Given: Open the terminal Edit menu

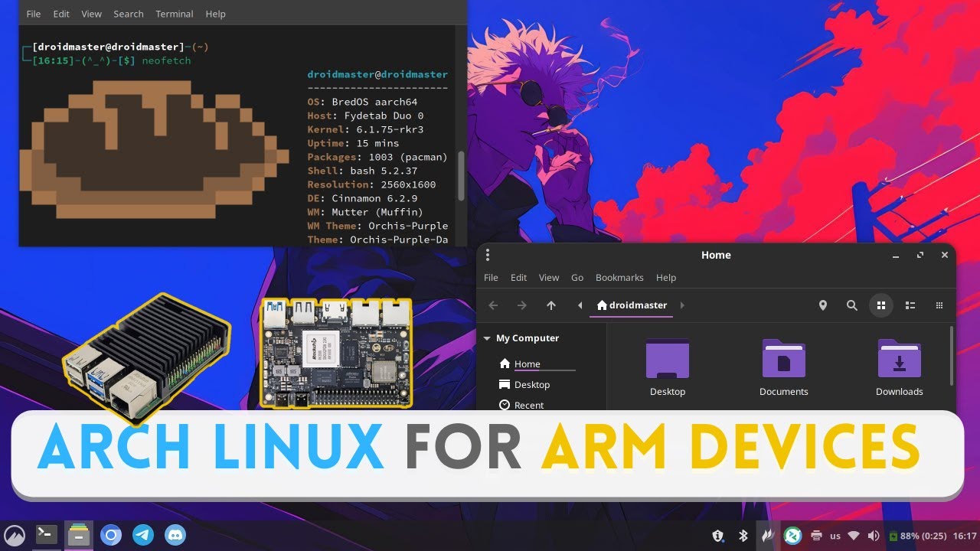Looking at the screenshot, I should coord(61,14).
